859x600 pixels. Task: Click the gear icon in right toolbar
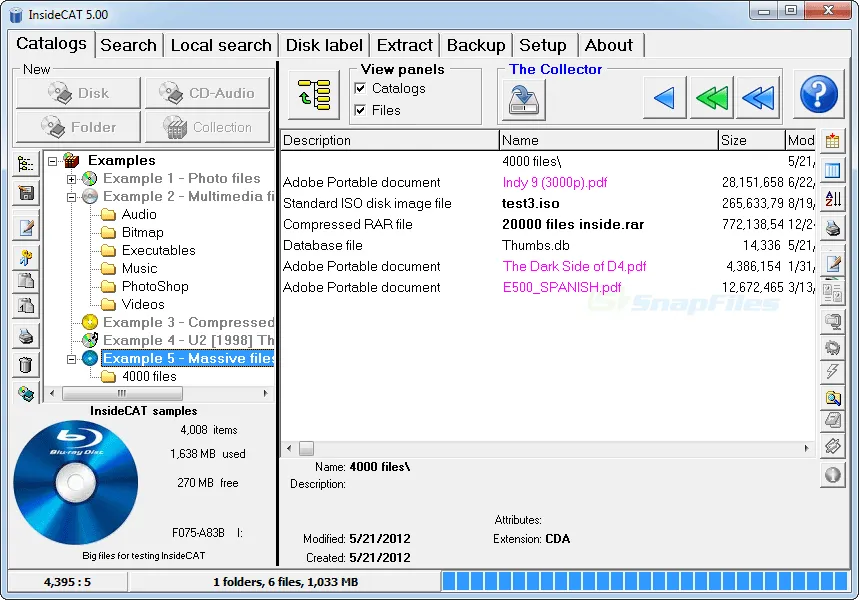coord(832,347)
